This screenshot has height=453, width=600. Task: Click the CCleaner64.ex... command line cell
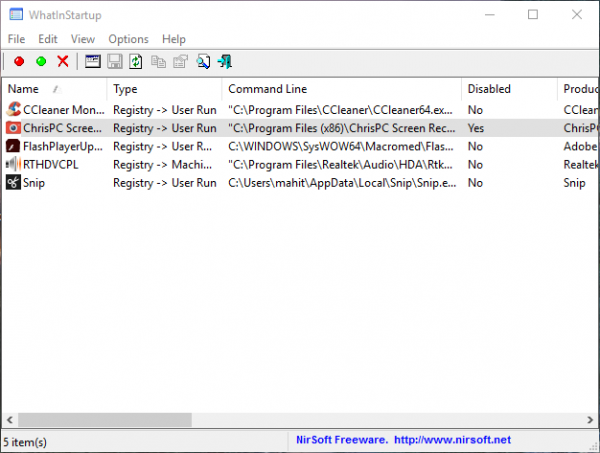click(x=340, y=110)
